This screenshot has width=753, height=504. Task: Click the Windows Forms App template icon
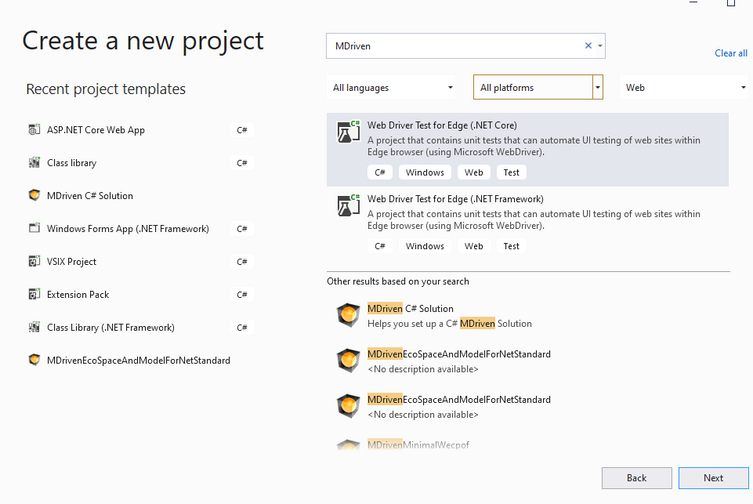[x=35, y=229]
